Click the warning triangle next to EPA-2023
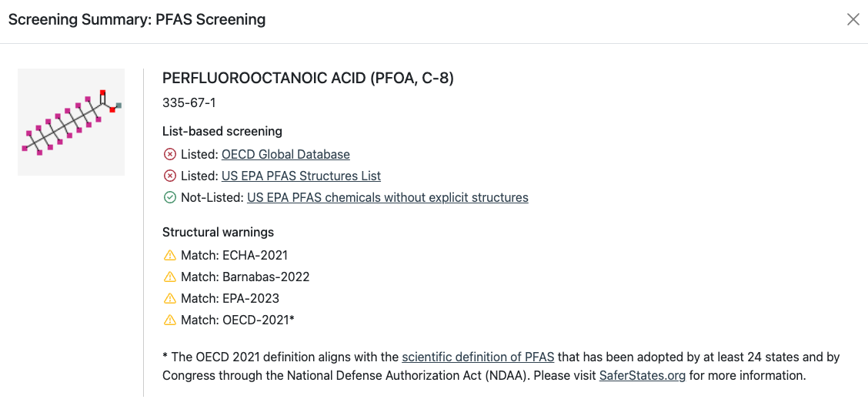 click(169, 298)
